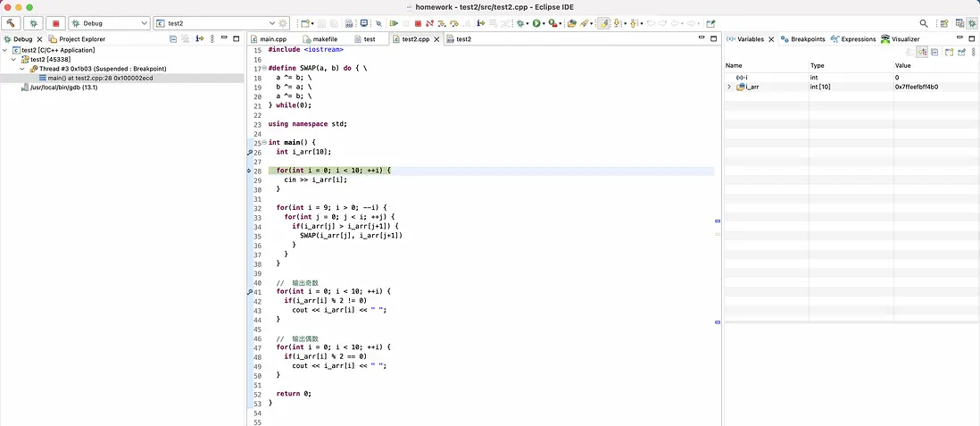Toggle breakpoint marker on line 26

pyautogui.click(x=250, y=153)
